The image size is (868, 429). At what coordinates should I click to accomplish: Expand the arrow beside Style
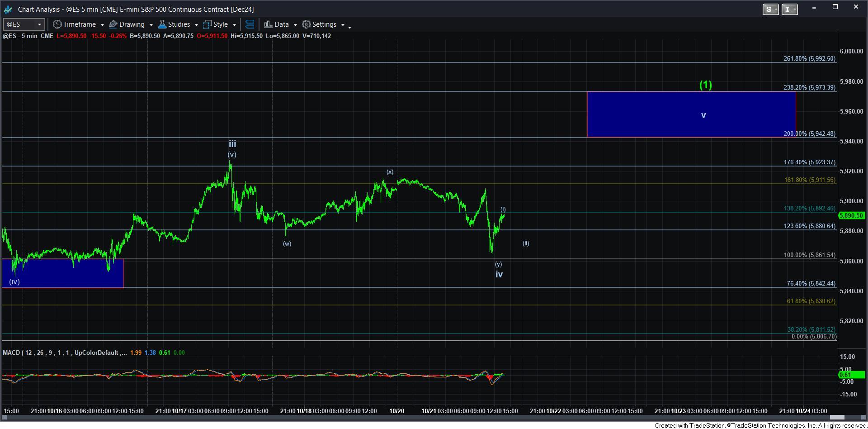(x=234, y=25)
